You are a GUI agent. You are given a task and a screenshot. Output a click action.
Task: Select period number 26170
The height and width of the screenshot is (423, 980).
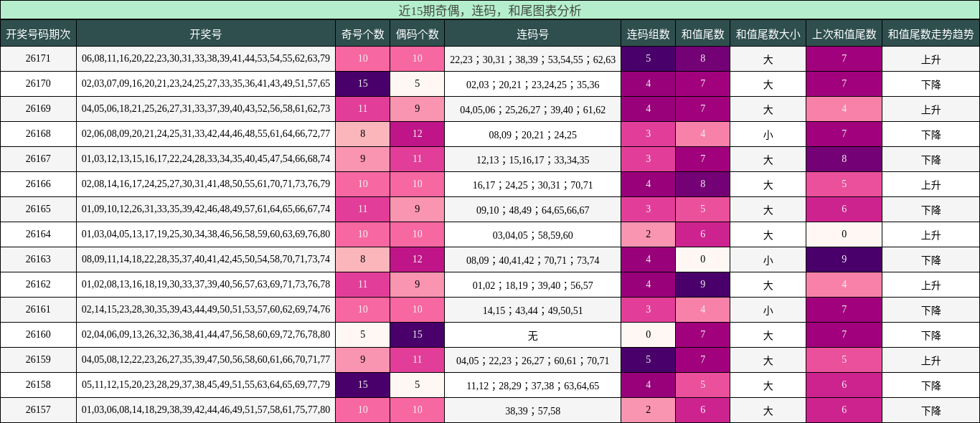pos(38,83)
